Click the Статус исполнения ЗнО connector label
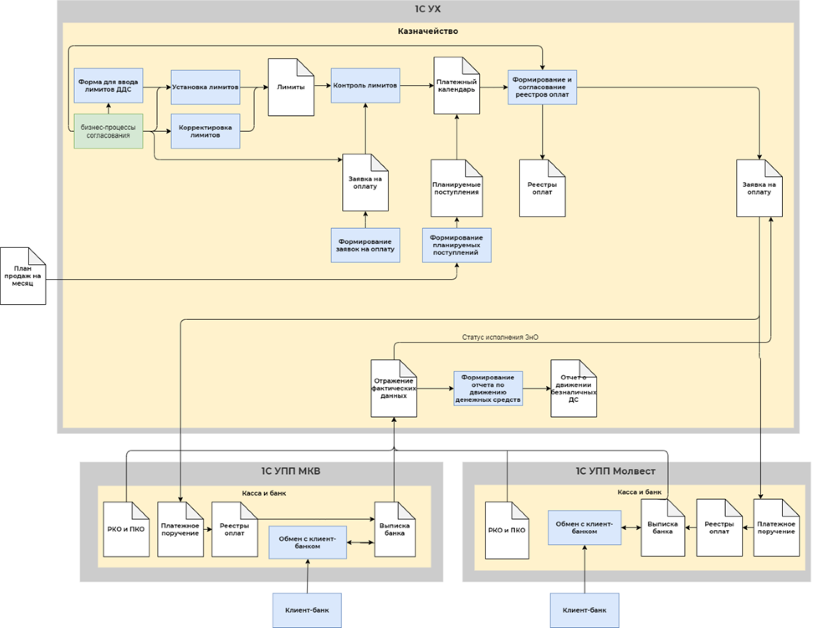840x628 pixels. coord(500,337)
